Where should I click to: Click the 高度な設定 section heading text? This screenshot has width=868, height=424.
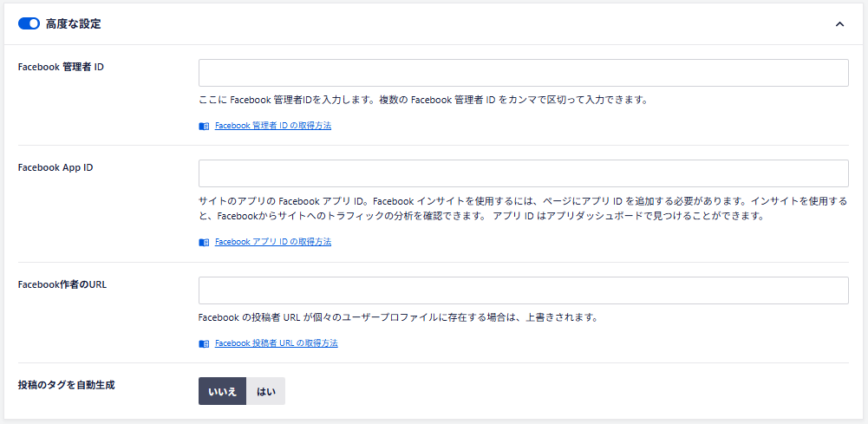pyautogui.click(x=73, y=24)
